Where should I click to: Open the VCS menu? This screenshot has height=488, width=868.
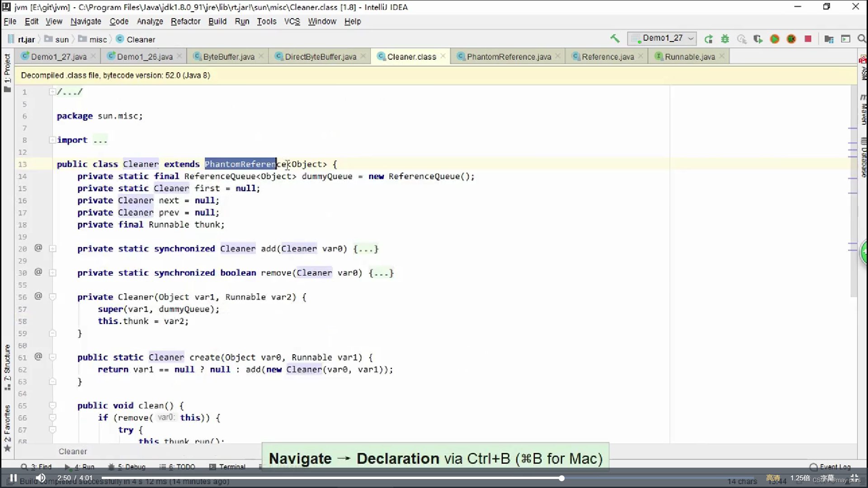click(292, 21)
